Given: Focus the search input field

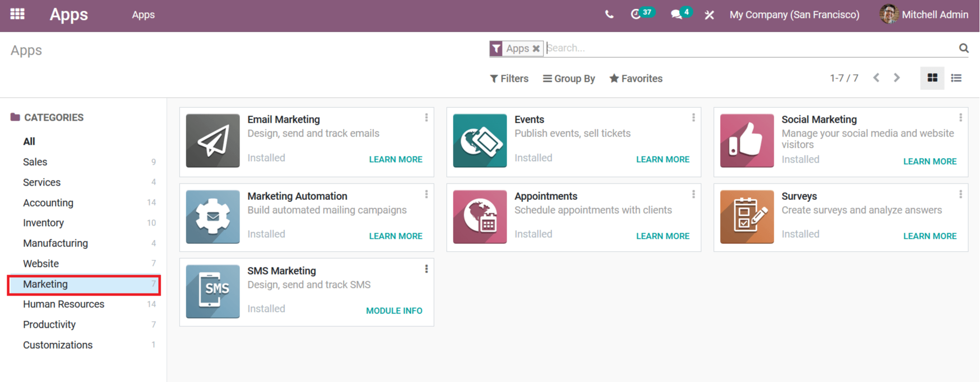Looking at the screenshot, I should tap(750, 48).
